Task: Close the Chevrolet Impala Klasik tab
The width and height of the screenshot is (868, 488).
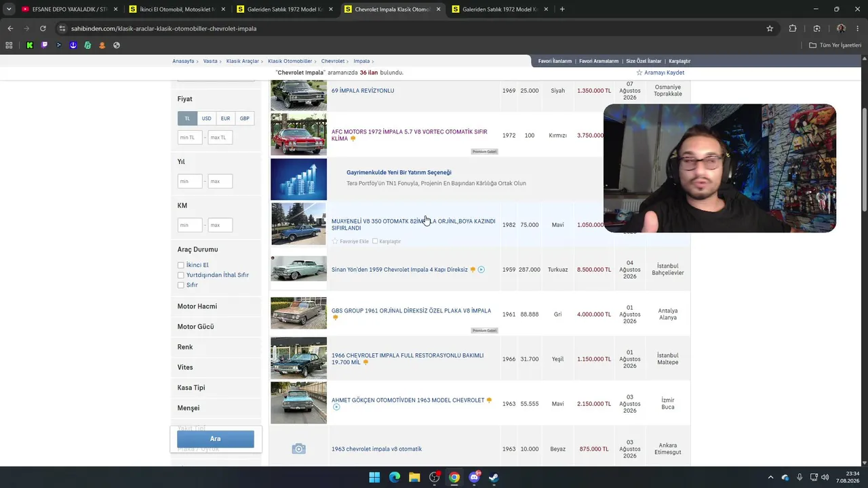Action: point(439,9)
